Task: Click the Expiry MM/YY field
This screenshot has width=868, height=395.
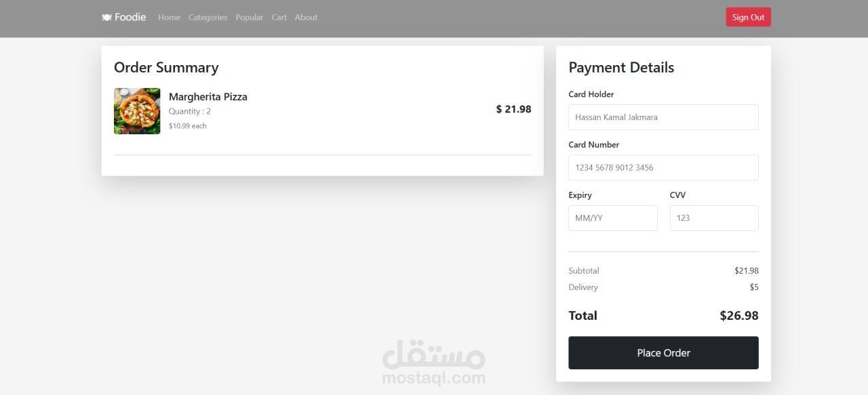Action: (613, 218)
